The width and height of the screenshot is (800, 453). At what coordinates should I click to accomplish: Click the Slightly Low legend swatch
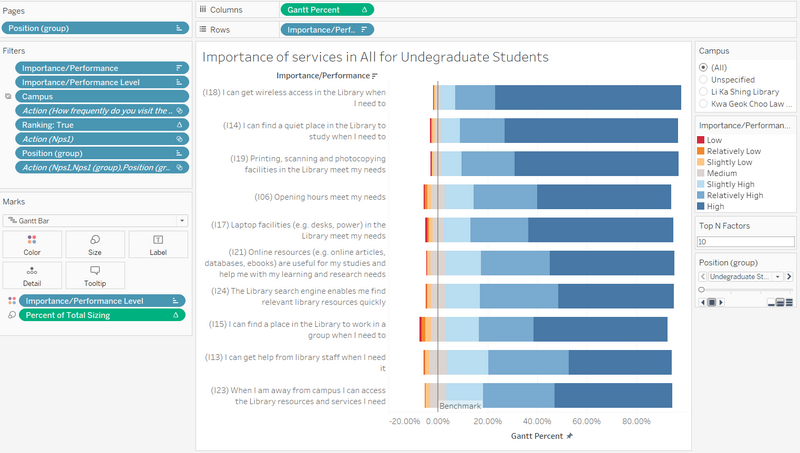point(701,162)
